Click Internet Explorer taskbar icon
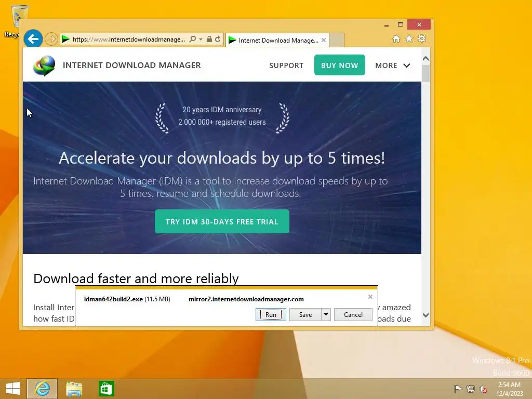Viewport: 532px width, 399px height. tap(42, 389)
